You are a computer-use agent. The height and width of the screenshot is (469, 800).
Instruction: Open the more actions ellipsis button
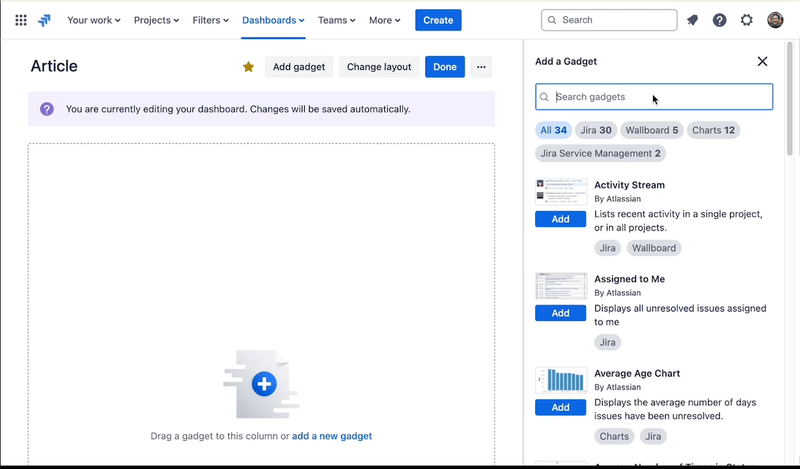click(x=481, y=67)
